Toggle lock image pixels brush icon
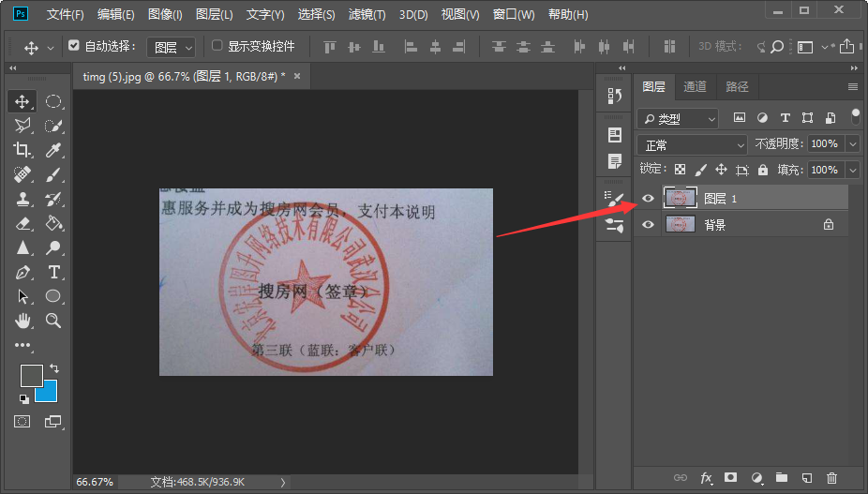The image size is (868, 494). (x=701, y=170)
